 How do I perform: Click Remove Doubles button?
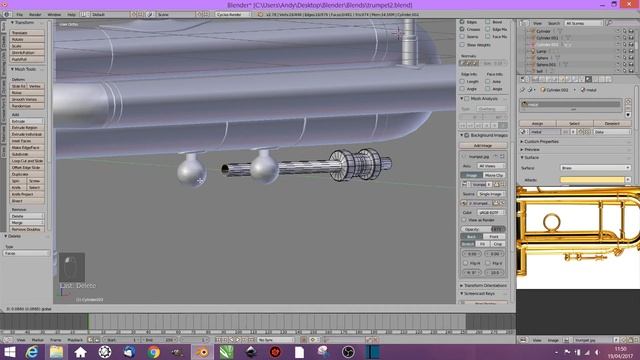pyautogui.click(x=27, y=229)
